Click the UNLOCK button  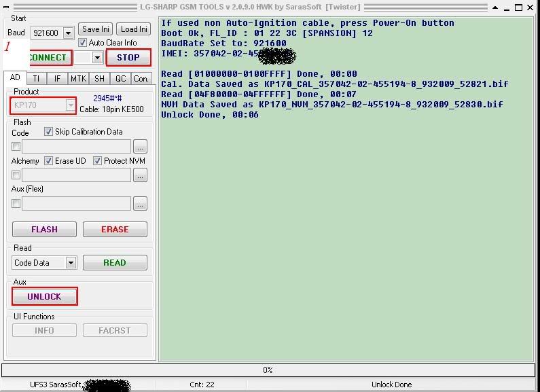coord(44,297)
